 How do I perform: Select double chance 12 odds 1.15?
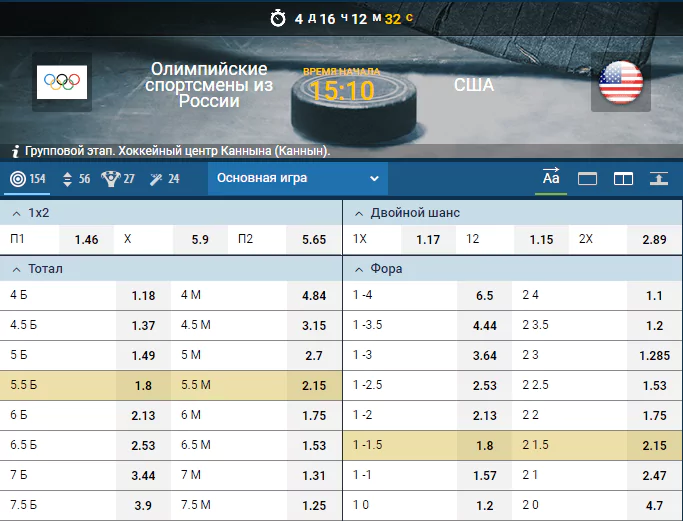(541, 240)
